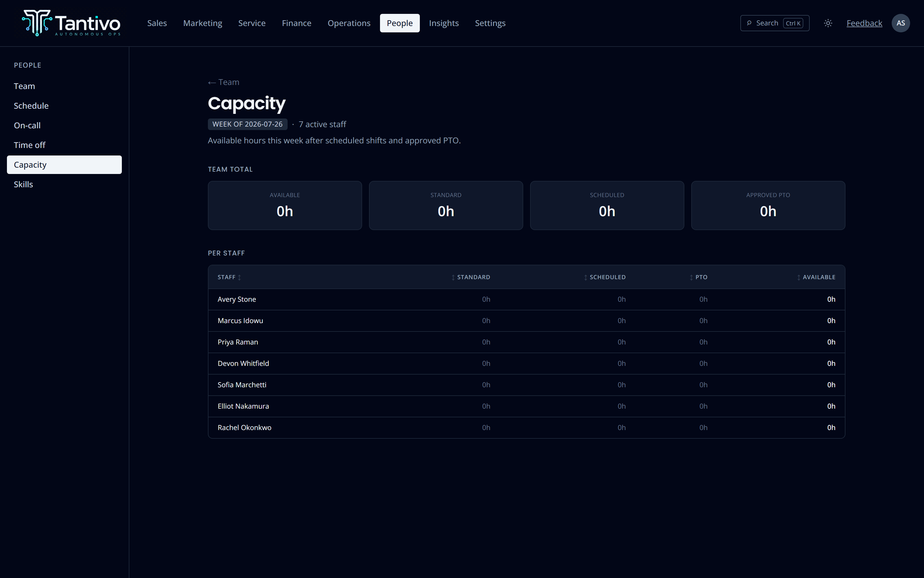Image resolution: width=924 pixels, height=578 pixels.
Task: Click the WEEK OF 2026-07-26 badge
Action: point(247,124)
